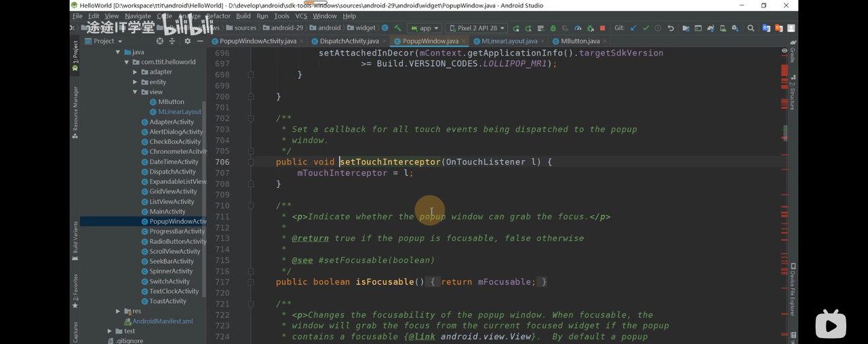The width and height of the screenshot is (868, 344).
Task: Open Project panel settings gear
Action: point(188,41)
